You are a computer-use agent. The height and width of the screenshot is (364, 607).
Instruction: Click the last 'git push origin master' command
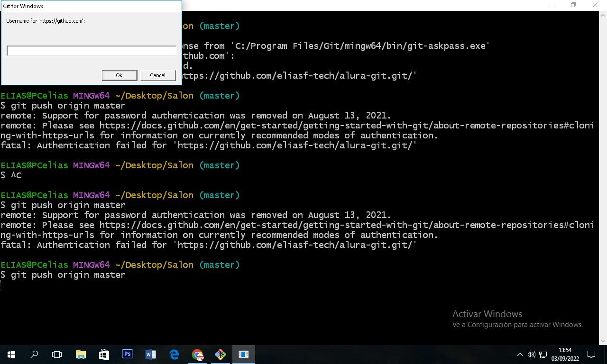click(x=68, y=275)
